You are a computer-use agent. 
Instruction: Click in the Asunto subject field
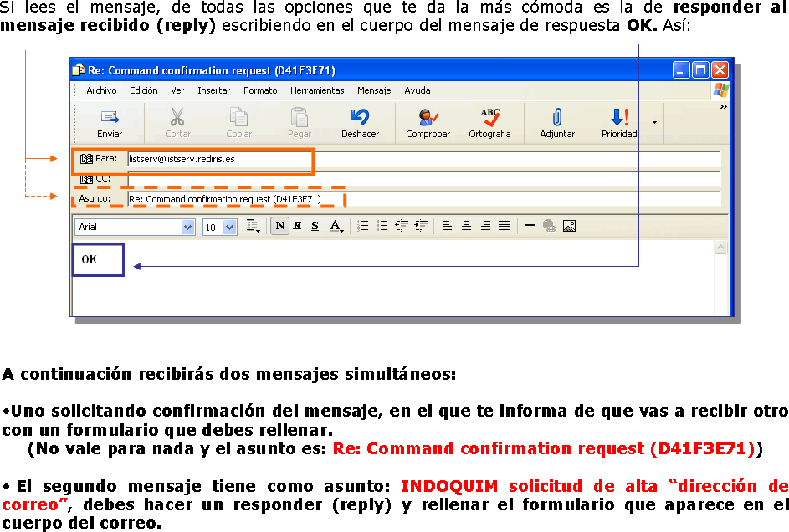click(418, 199)
